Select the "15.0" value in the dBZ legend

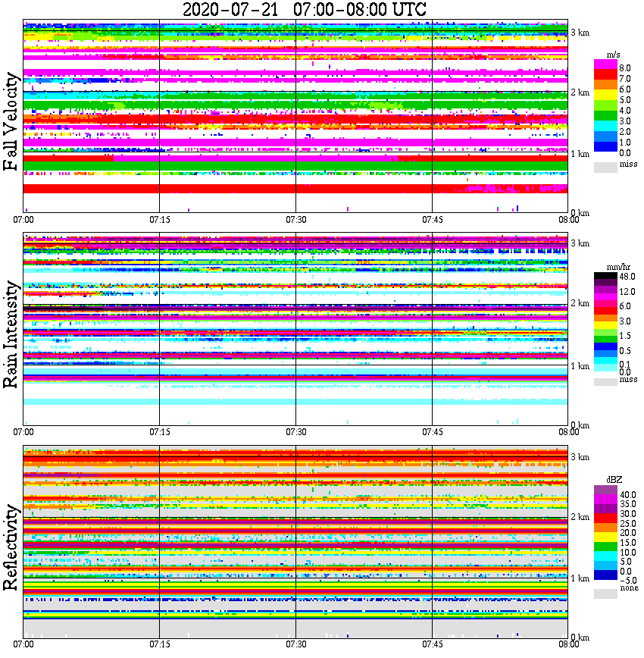pyautogui.click(x=628, y=543)
